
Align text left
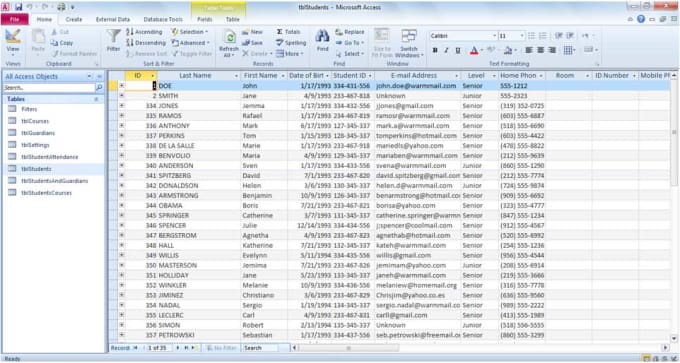(529, 50)
